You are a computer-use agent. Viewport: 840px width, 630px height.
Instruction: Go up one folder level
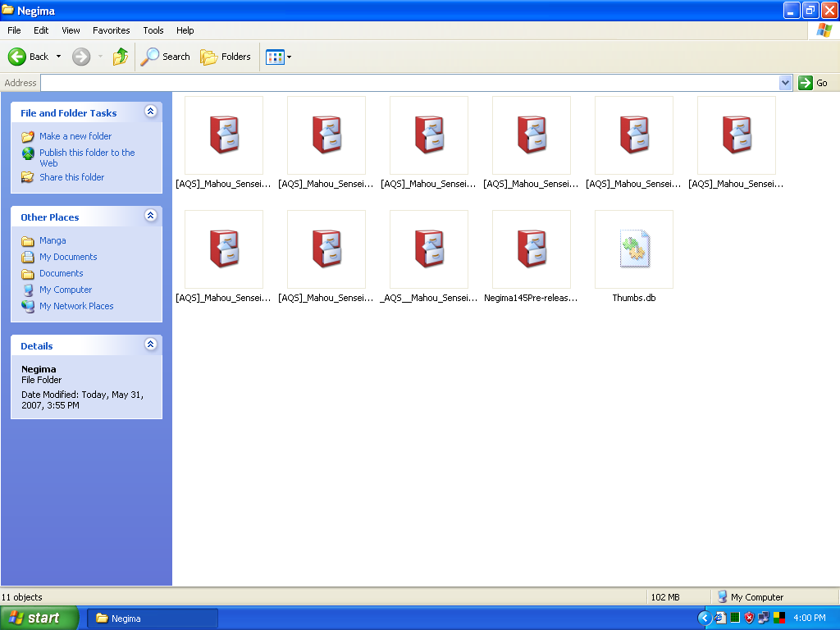coord(120,57)
